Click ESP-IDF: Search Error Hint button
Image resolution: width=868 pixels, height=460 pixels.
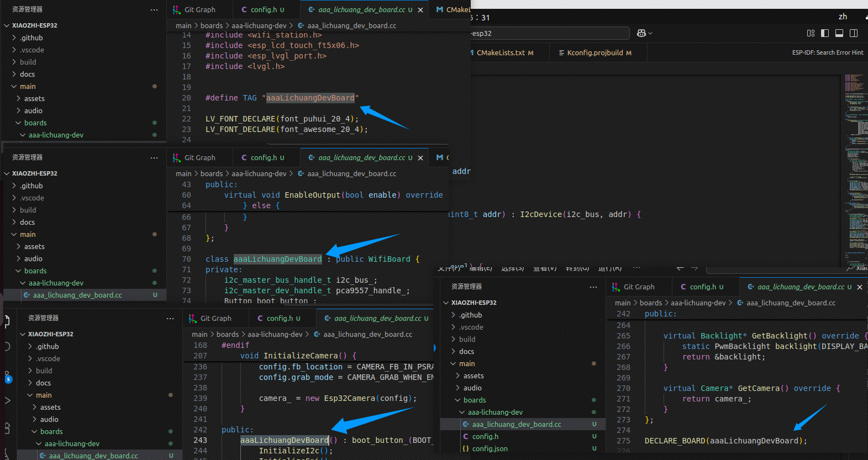point(828,53)
